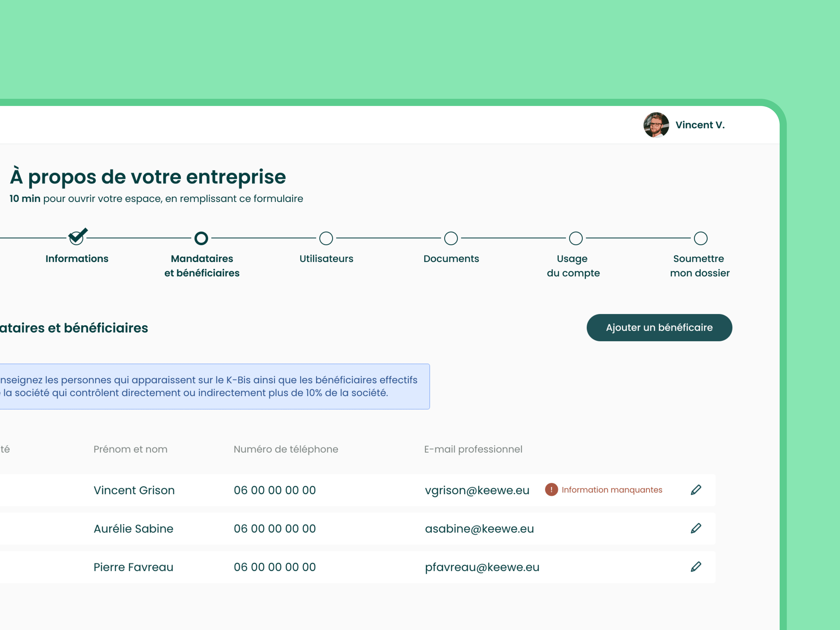The width and height of the screenshot is (840, 630).
Task: Click the vgrison@keewe.eu email cell
Action: coord(477,490)
